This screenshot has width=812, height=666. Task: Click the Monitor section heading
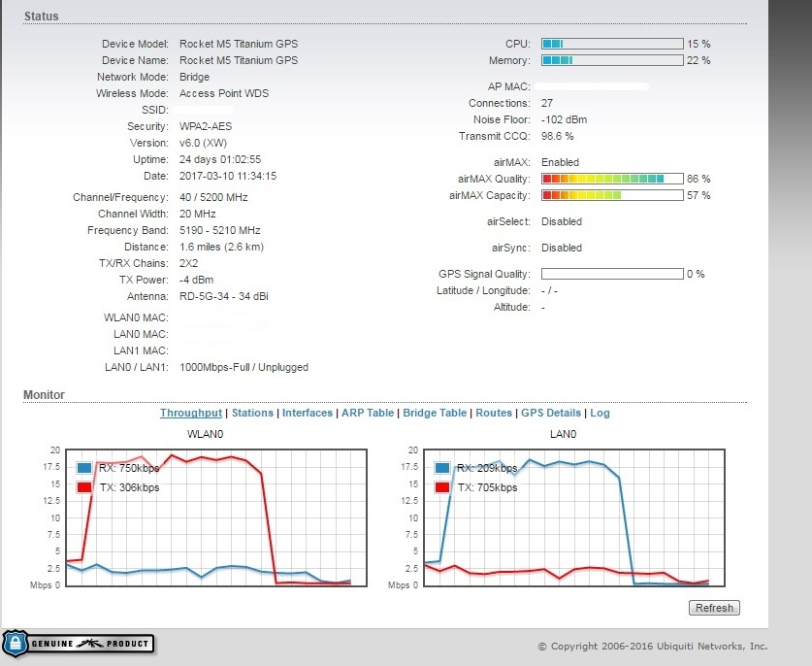(44, 395)
